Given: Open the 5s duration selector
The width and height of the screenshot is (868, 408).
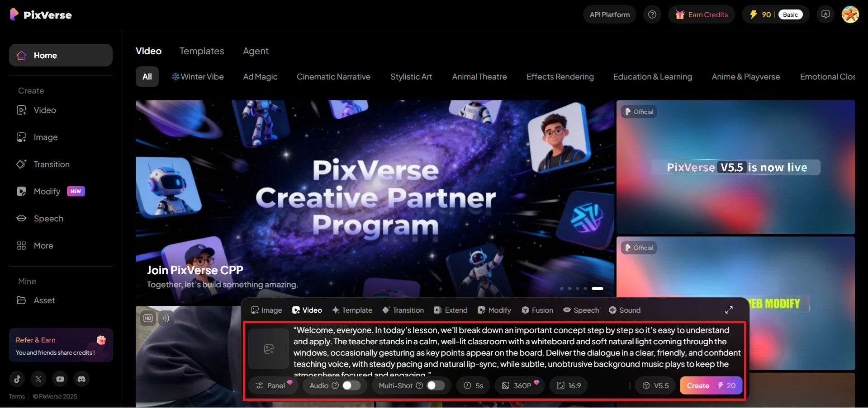Looking at the screenshot, I should 474,385.
